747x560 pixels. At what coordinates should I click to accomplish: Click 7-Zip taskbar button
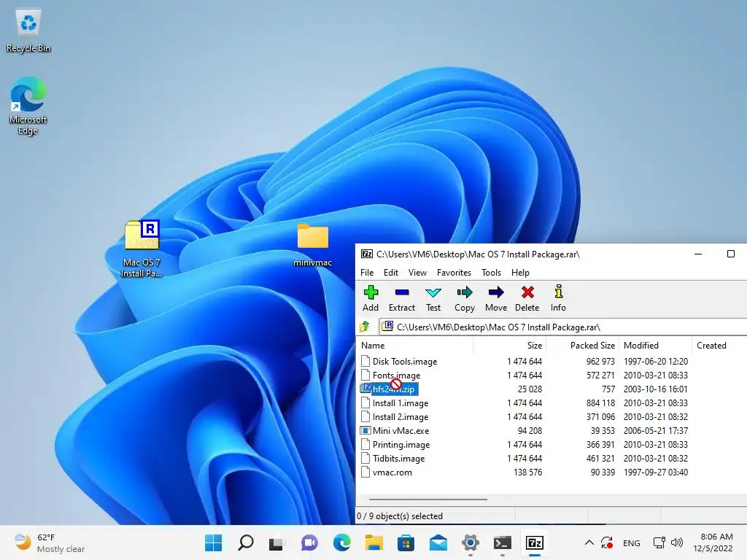point(535,542)
